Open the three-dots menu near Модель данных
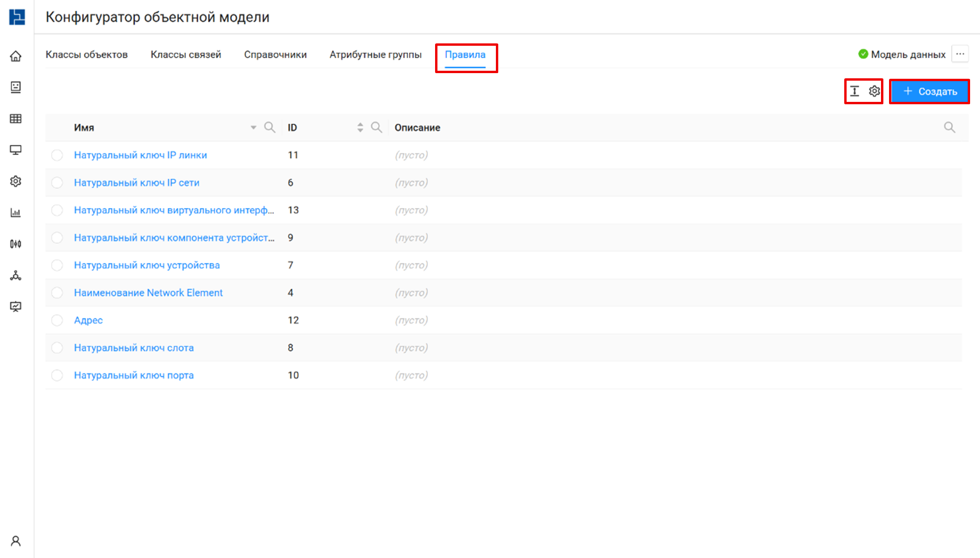 (x=960, y=54)
